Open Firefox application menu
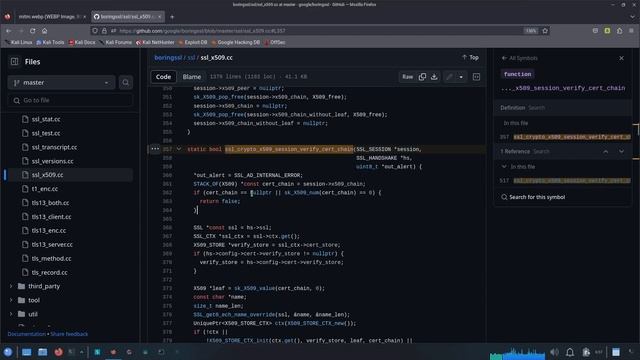 point(632,31)
